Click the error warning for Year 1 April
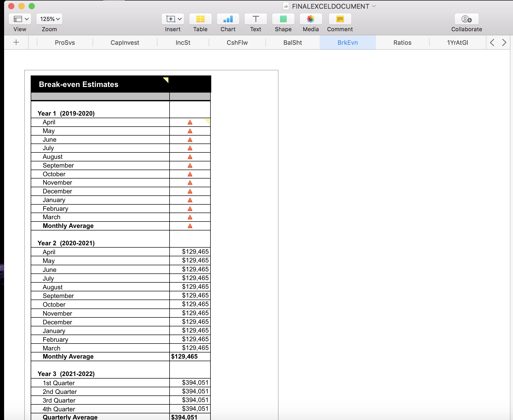 [190, 122]
